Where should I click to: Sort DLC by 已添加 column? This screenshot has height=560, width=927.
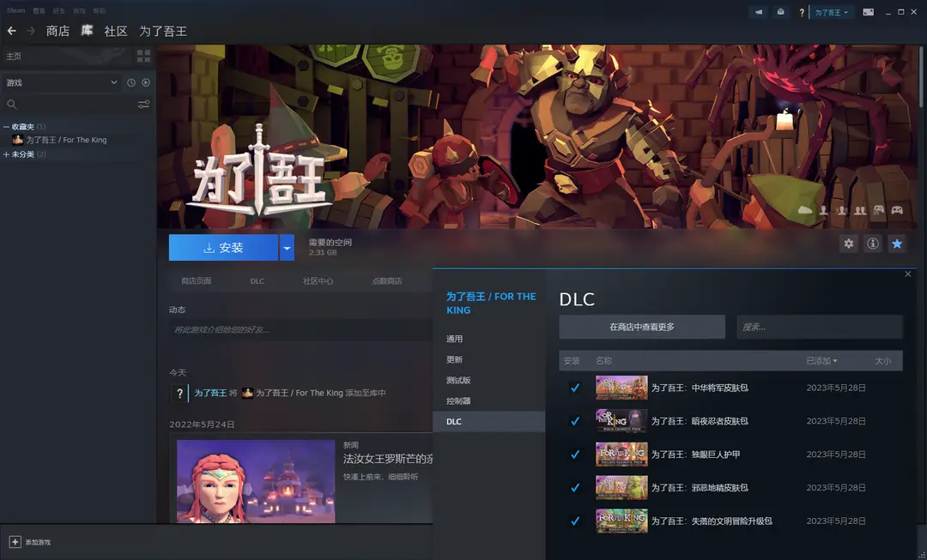coord(821,361)
